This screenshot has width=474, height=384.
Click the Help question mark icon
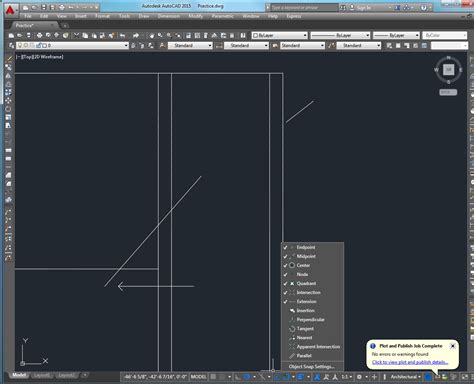[x=424, y=7]
